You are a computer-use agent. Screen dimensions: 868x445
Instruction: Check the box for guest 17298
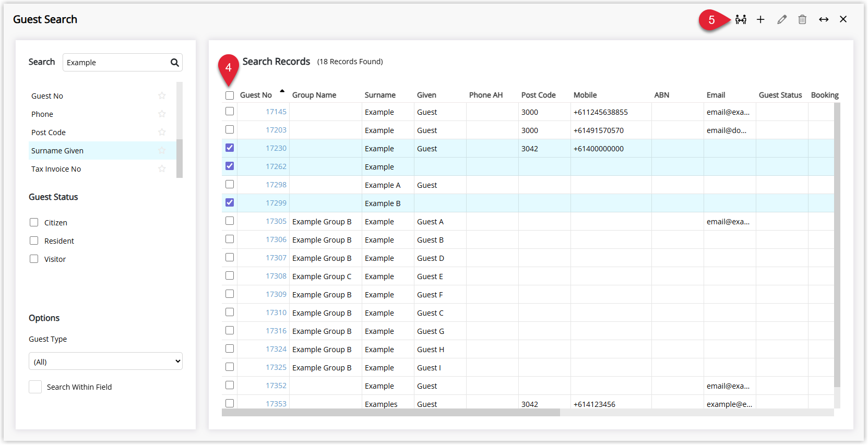coord(230,184)
